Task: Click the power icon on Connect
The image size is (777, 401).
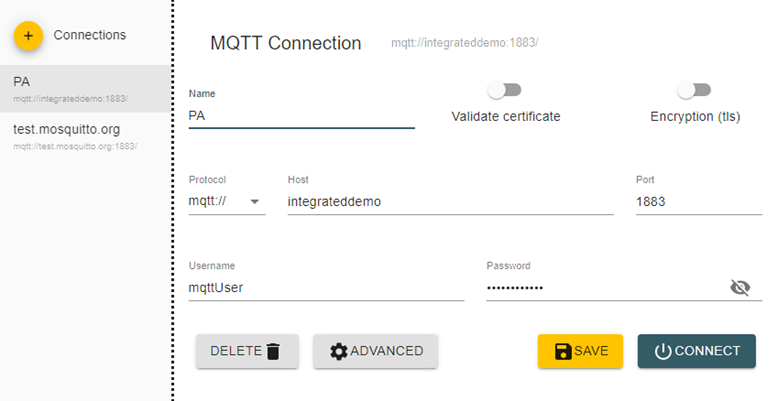Action: coord(663,351)
